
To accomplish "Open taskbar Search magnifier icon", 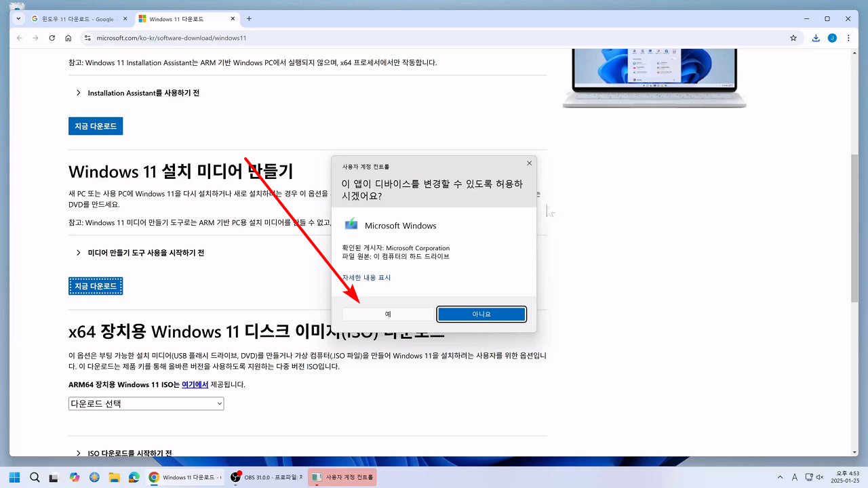I will click(x=34, y=477).
